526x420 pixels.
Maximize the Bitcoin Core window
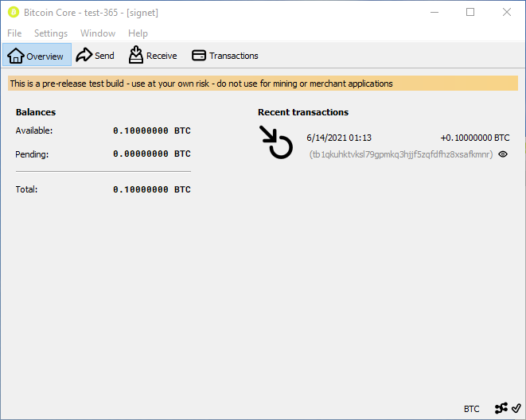pyautogui.click(x=470, y=13)
